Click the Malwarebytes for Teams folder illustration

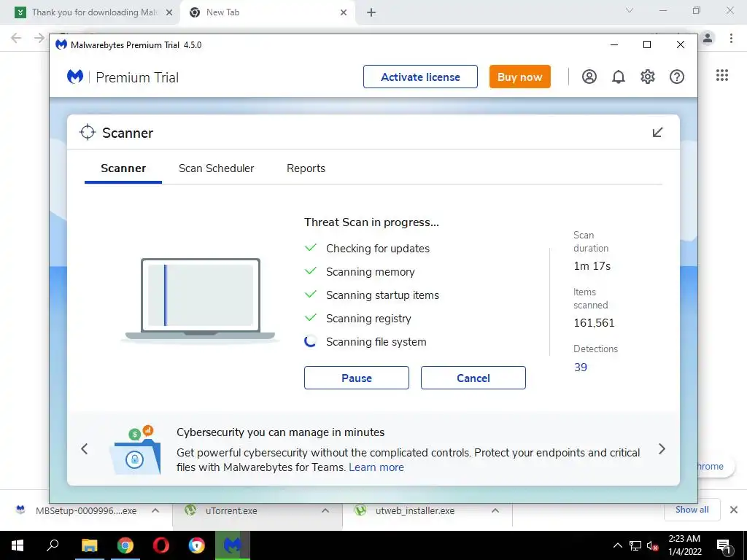136,450
